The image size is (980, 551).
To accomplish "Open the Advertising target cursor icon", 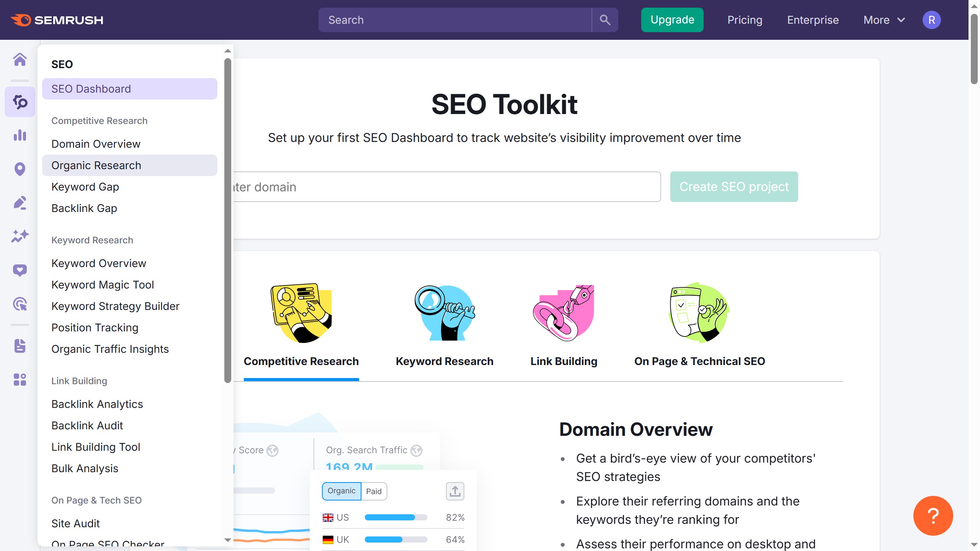I will (x=20, y=304).
